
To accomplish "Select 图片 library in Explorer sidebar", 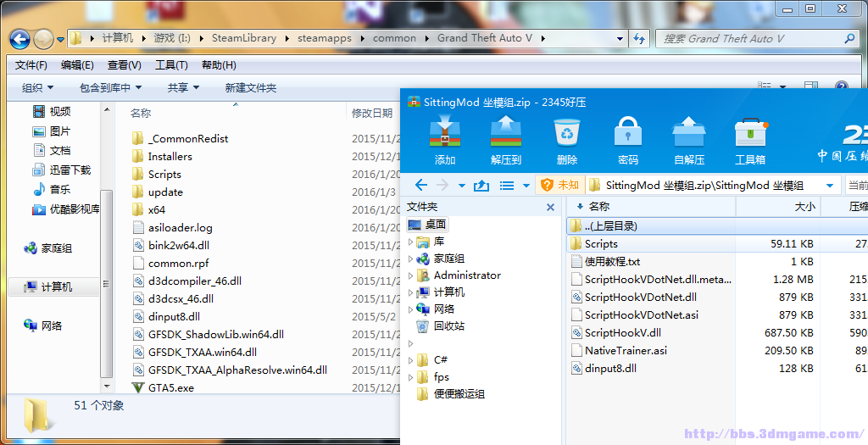I will [52, 131].
